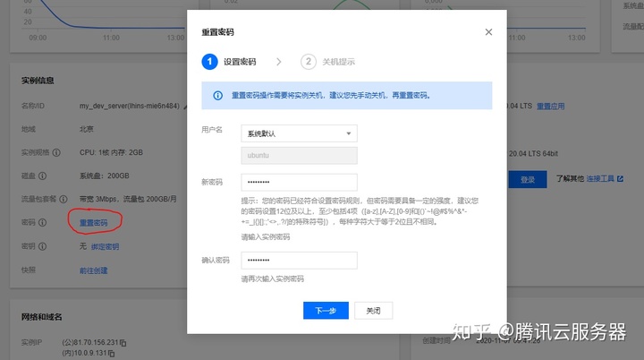644x360 pixels.
Task: Focus the 新密码 password field
Action: 299,182
